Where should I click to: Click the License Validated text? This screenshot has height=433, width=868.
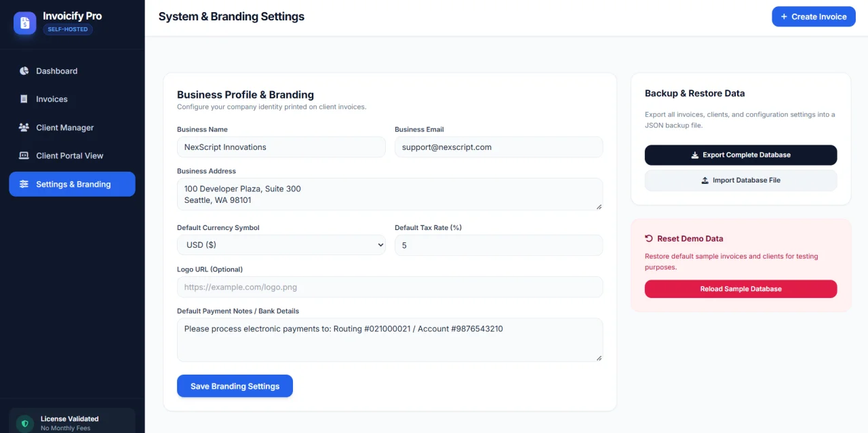pyautogui.click(x=70, y=419)
